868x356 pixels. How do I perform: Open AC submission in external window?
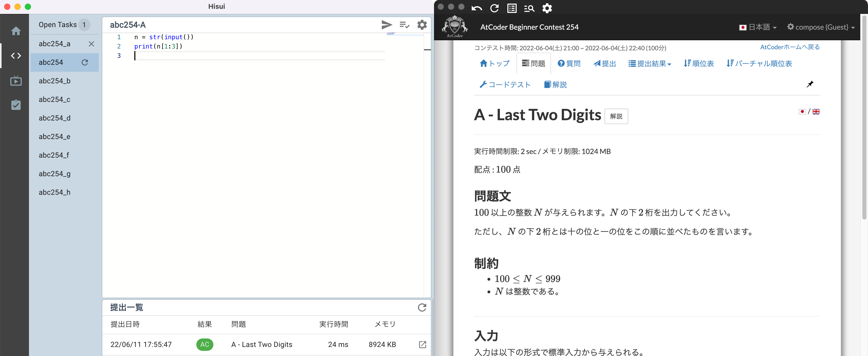point(422,344)
